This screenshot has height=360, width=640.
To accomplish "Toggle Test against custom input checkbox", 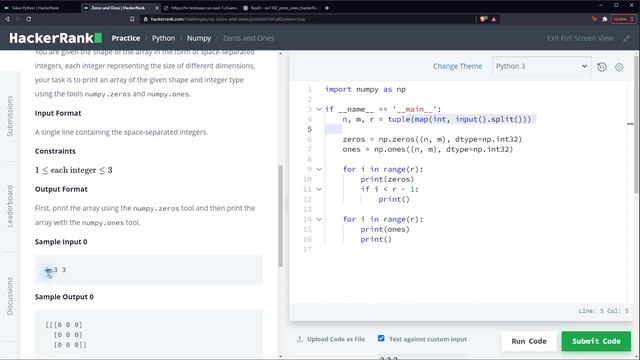I will (x=381, y=338).
